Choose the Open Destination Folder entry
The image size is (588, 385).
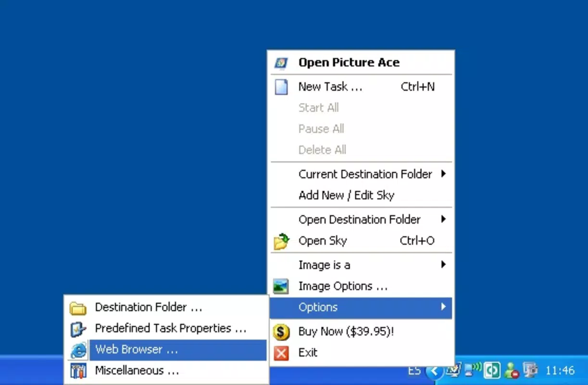(x=361, y=219)
